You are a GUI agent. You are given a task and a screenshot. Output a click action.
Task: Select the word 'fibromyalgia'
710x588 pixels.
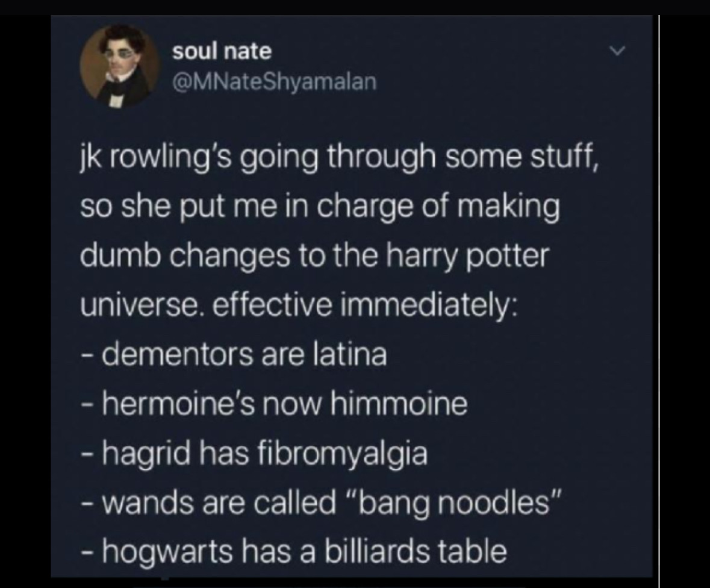343,454
